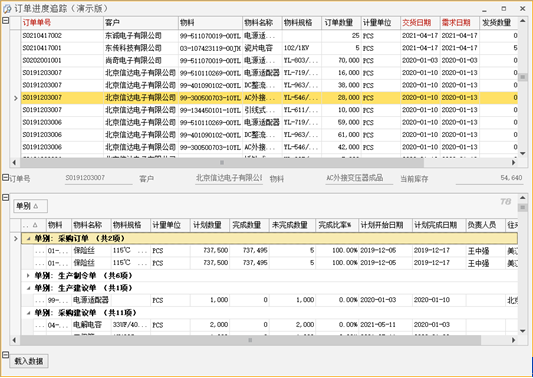
Task: Click the 计划数量 column header
Action: point(210,225)
